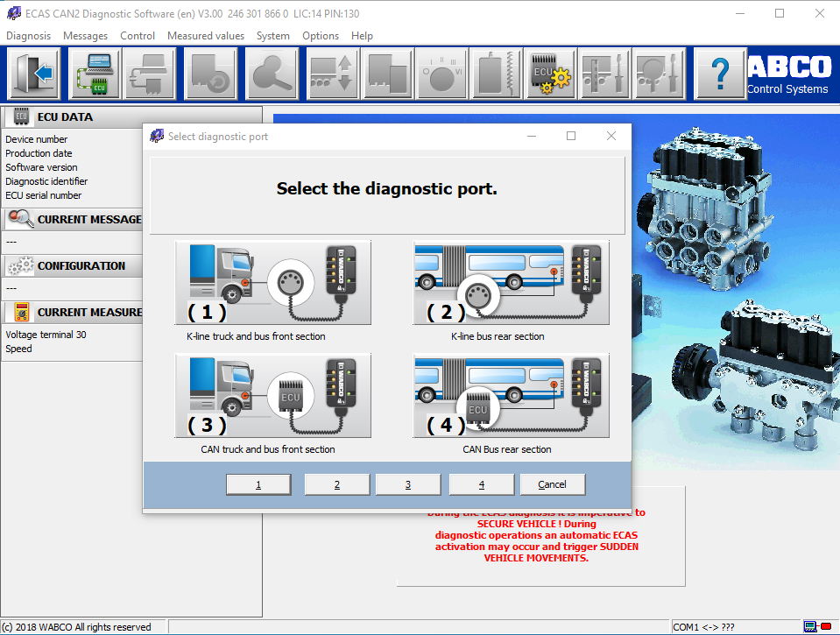Click the button labeled 3
The height and width of the screenshot is (635, 840).
(x=407, y=483)
